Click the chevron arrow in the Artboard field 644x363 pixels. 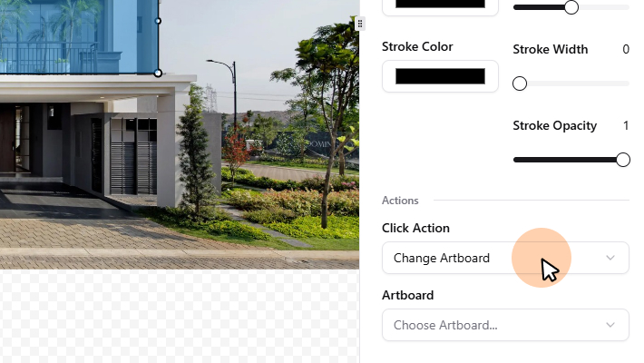[x=610, y=325]
